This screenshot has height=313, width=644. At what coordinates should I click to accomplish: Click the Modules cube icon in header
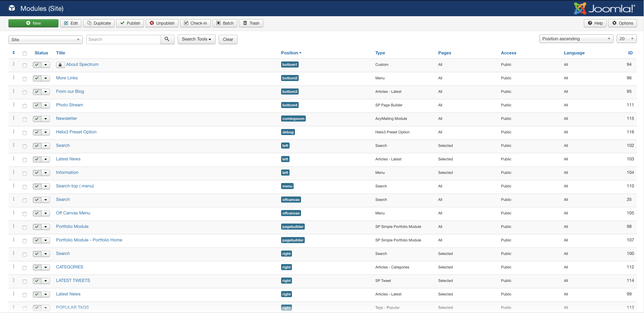coord(12,8)
